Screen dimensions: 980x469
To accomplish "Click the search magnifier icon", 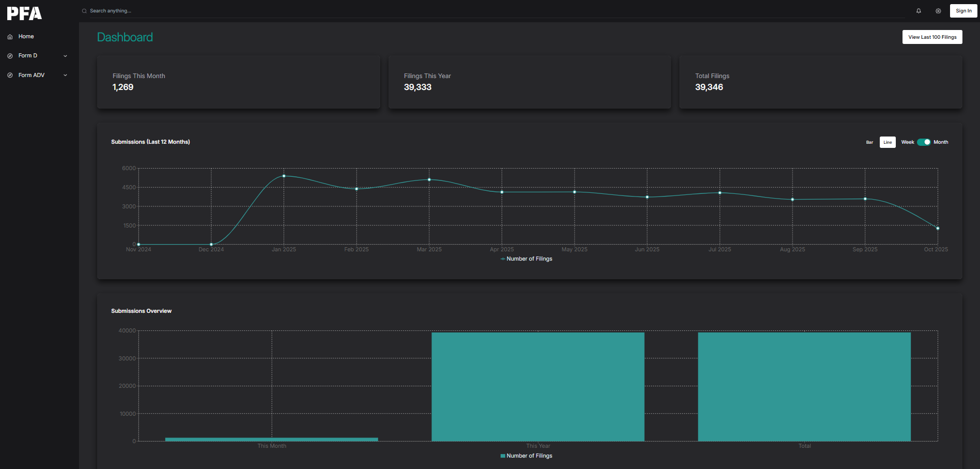I will [84, 10].
